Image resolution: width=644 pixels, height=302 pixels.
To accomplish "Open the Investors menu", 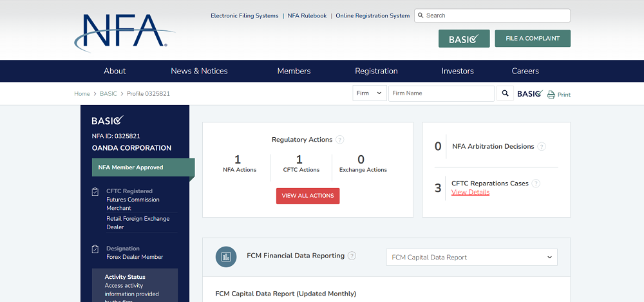I will coord(457,71).
